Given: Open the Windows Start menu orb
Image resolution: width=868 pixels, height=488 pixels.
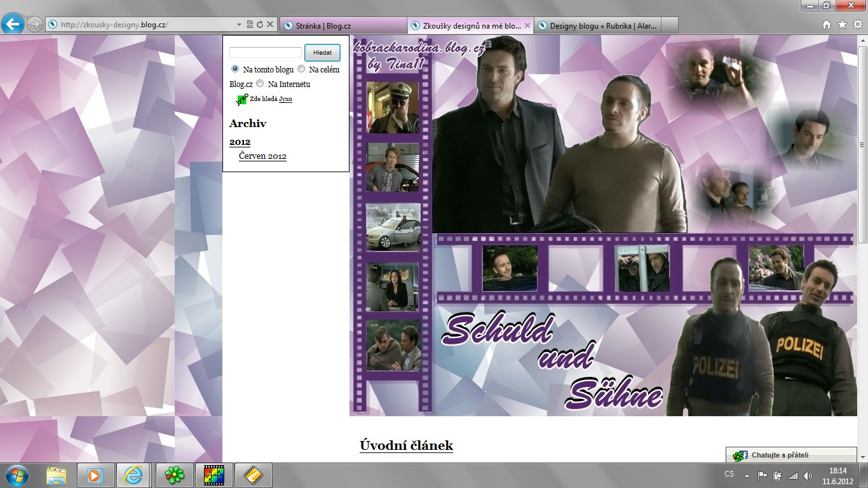Looking at the screenshot, I should pyautogui.click(x=17, y=475).
